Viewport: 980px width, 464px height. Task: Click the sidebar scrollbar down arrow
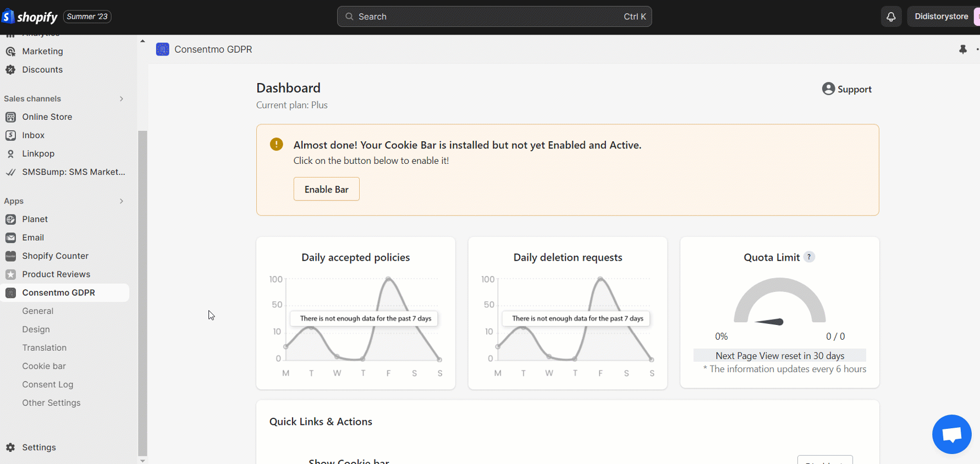point(142,461)
